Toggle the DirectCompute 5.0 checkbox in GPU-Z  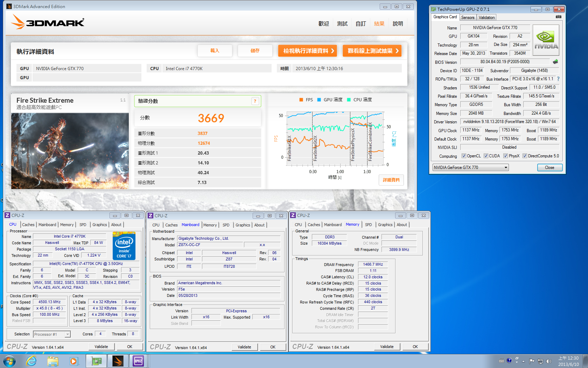pos(525,156)
